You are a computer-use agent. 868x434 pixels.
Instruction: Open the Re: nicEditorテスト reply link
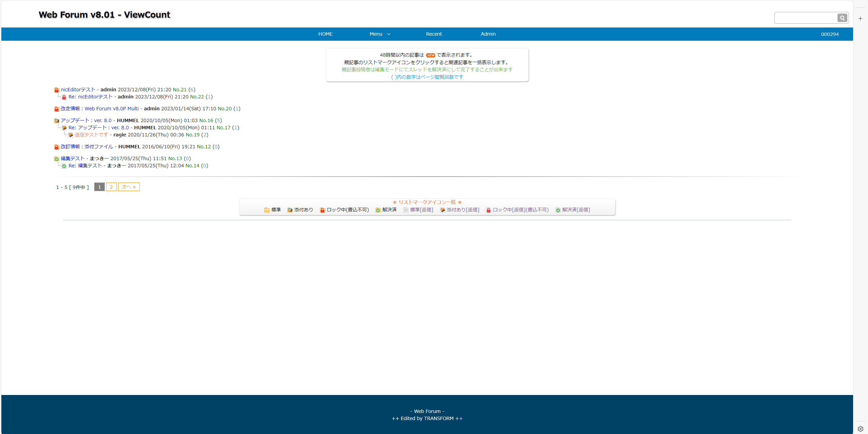(x=90, y=97)
